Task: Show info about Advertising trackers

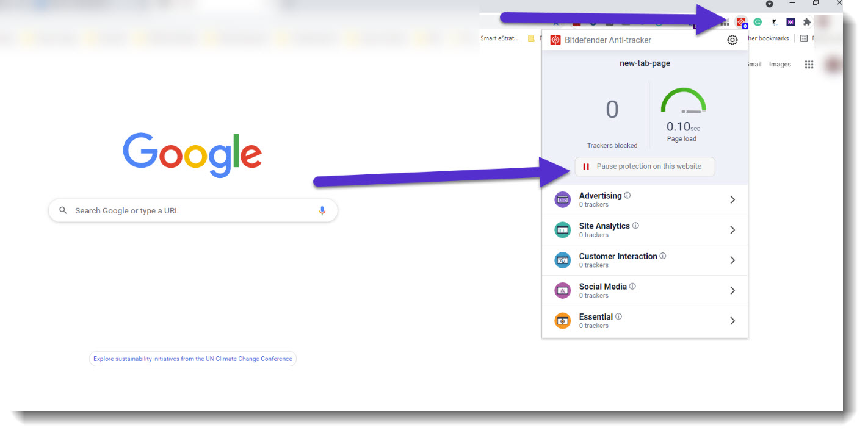Action: [627, 196]
